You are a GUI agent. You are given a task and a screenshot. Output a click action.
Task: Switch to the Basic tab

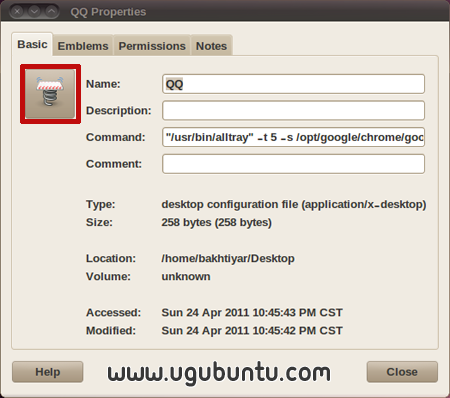[x=32, y=44]
